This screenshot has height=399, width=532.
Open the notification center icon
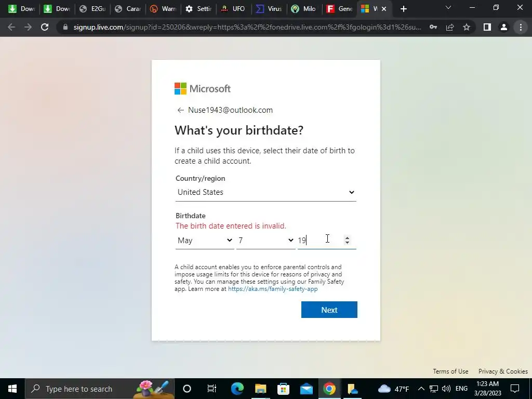tap(515, 389)
